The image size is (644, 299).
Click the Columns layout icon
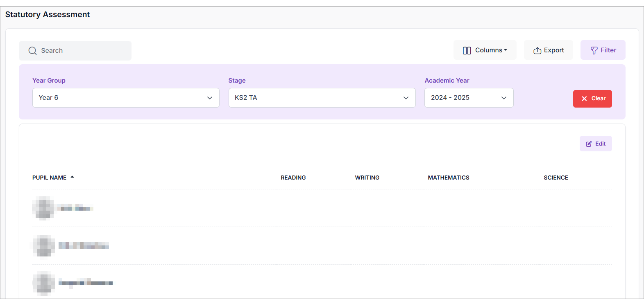point(467,50)
